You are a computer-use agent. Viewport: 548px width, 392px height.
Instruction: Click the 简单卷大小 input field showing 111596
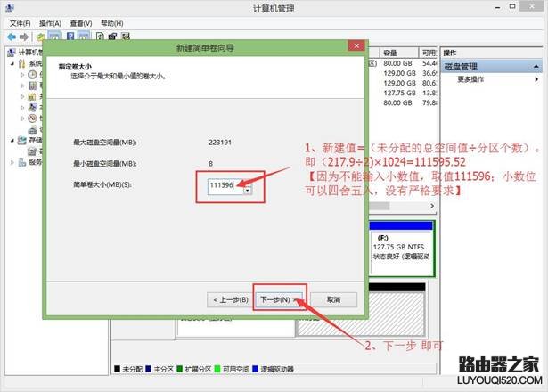click(225, 185)
